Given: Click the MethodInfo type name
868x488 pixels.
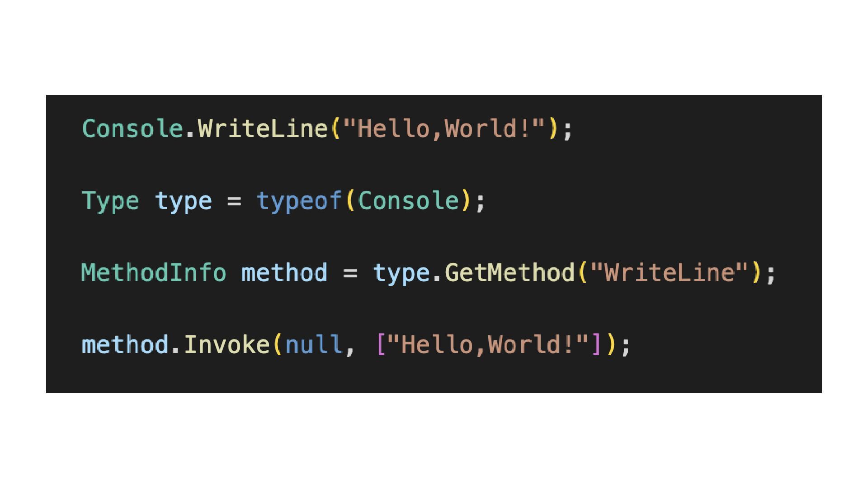Looking at the screenshot, I should click(154, 273).
